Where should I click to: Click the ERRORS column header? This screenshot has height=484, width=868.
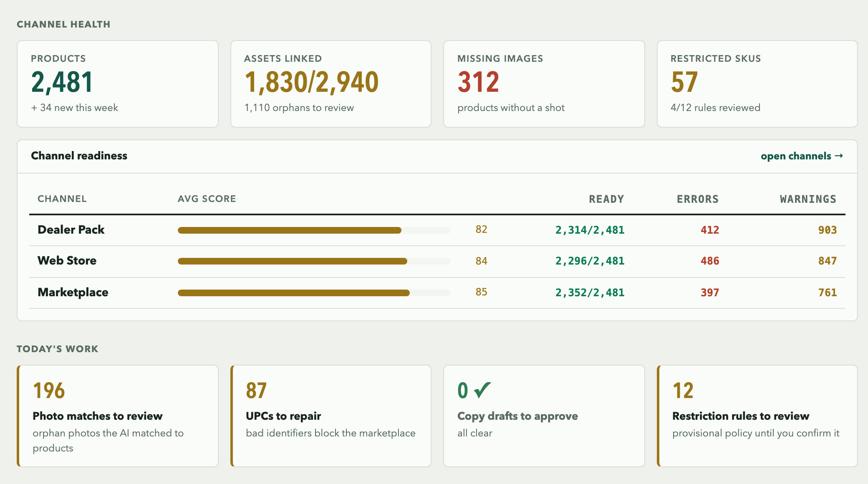click(x=698, y=199)
